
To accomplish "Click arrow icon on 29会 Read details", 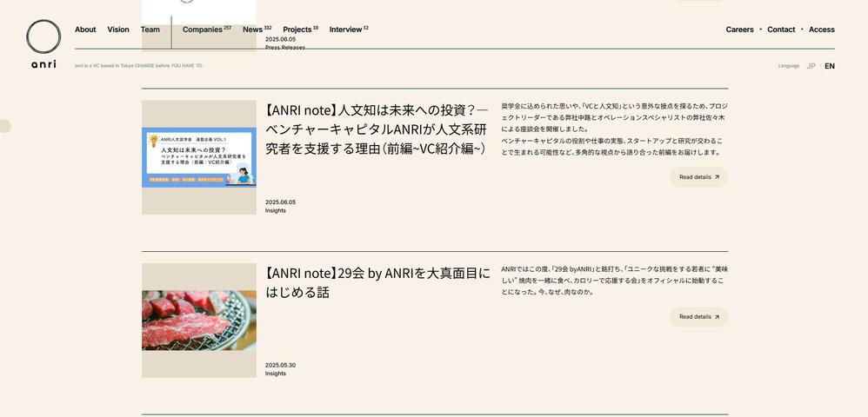I will tap(717, 317).
